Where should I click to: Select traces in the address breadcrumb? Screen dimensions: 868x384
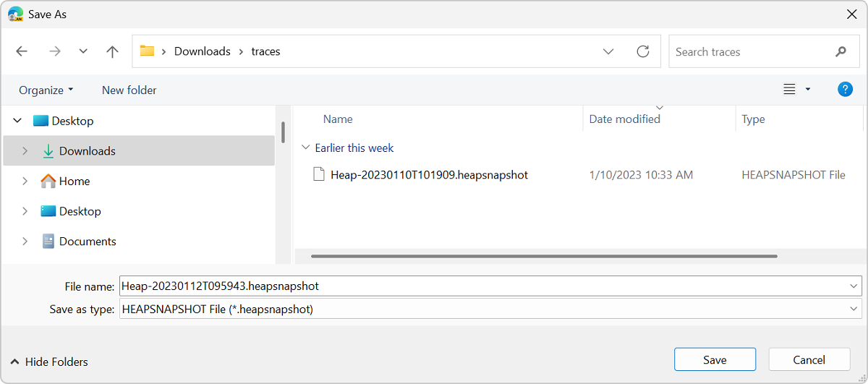click(x=265, y=51)
